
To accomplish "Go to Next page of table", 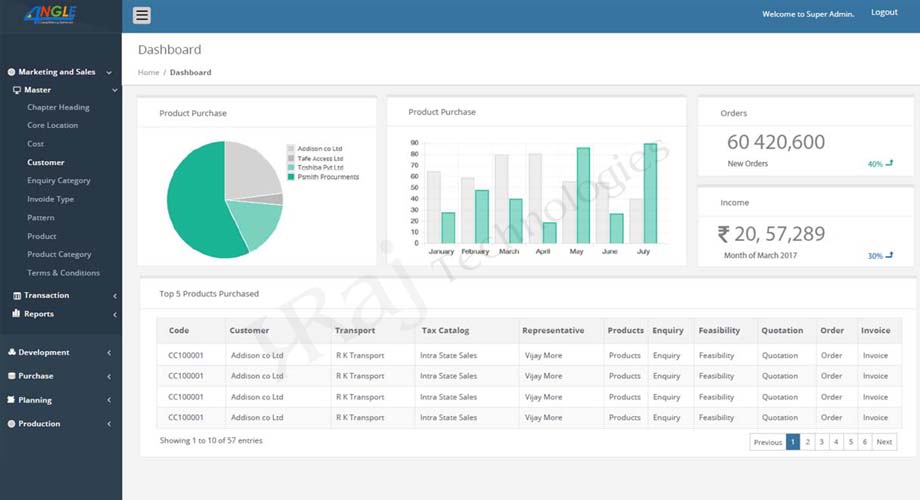I will (x=884, y=442).
